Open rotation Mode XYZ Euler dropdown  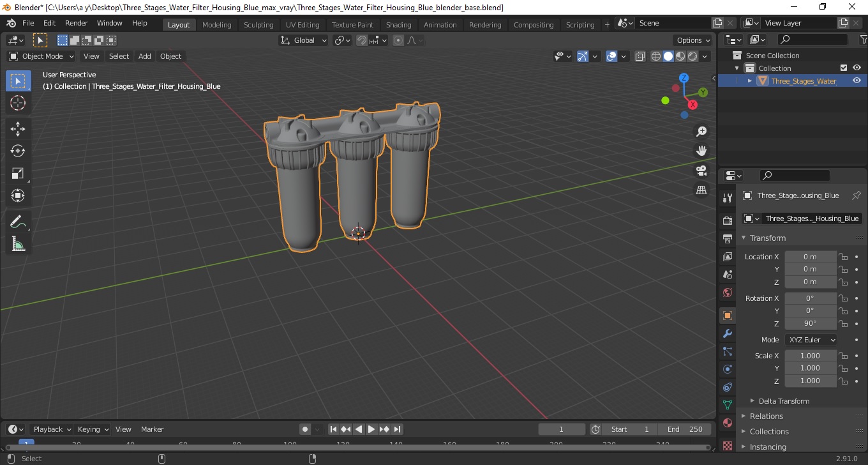(x=811, y=340)
